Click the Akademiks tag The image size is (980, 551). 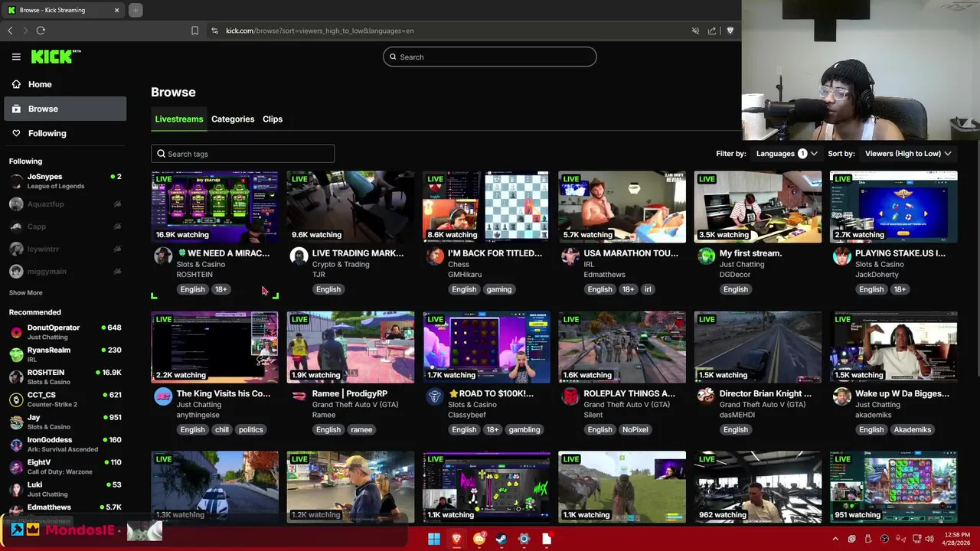click(x=913, y=429)
